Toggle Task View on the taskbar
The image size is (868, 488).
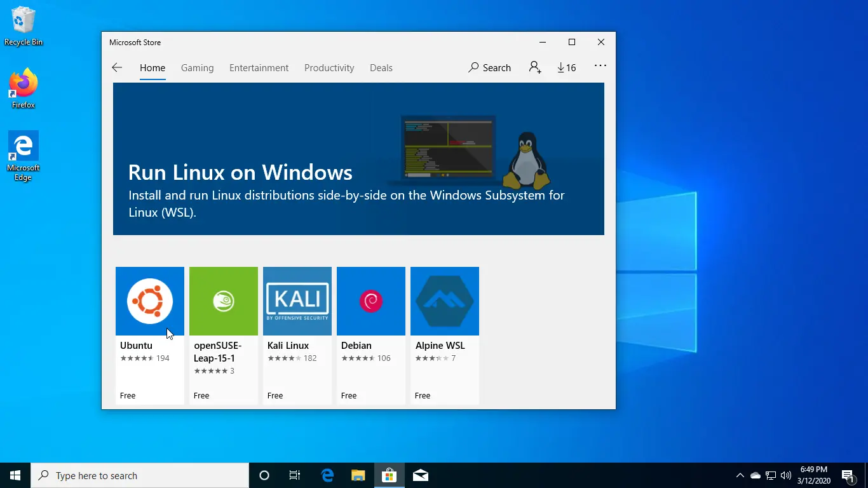point(294,475)
